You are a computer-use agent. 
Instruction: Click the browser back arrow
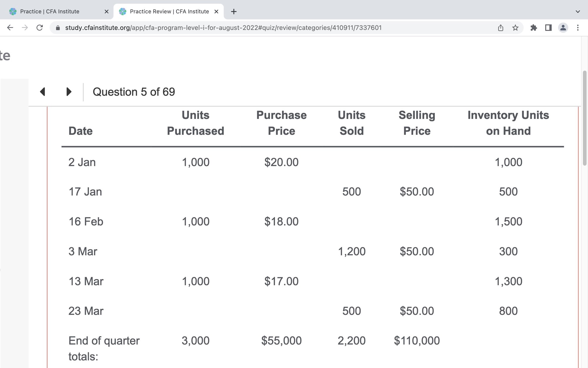click(10, 28)
